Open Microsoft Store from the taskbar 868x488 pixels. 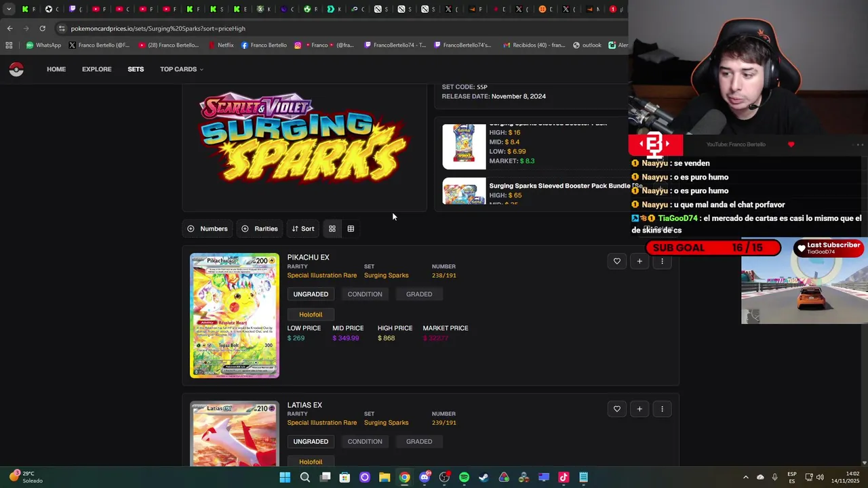click(344, 477)
